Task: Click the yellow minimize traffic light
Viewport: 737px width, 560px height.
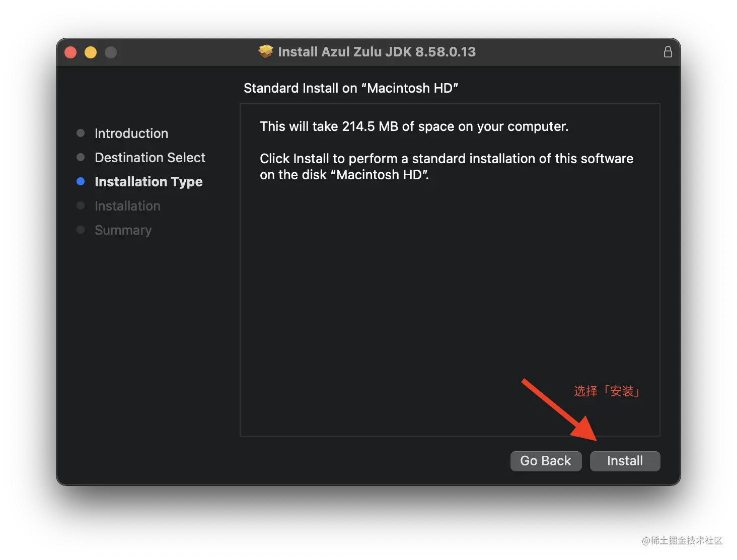Action: click(x=91, y=52)
